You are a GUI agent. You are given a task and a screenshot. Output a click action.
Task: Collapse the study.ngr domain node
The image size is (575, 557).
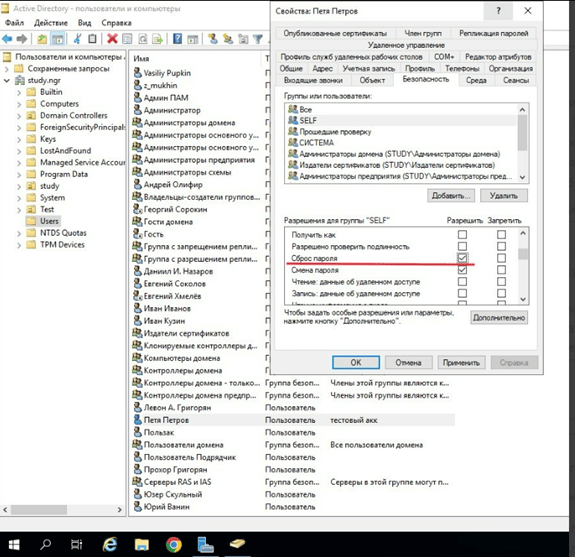click(7, 80)
